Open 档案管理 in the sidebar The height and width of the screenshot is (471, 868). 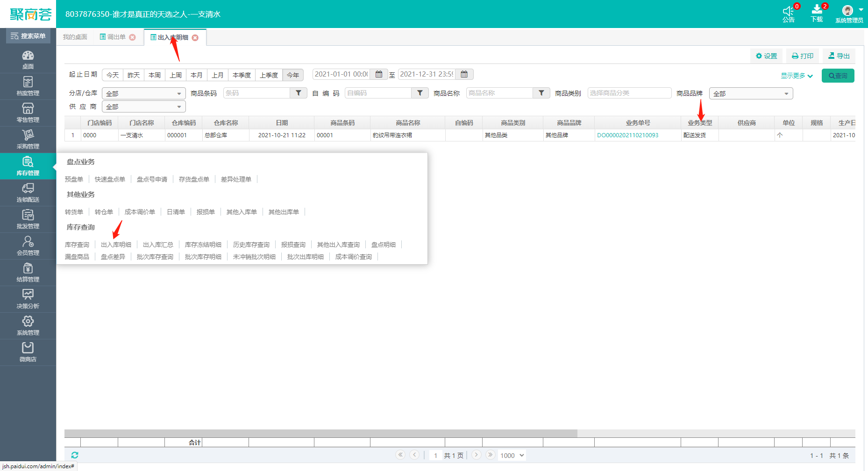click(28, 86)
